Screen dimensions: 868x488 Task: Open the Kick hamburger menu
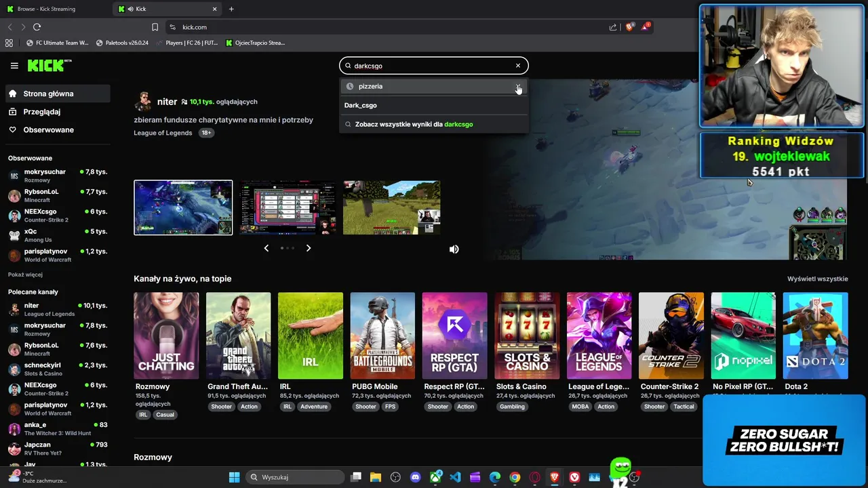[x=14, y=66]
